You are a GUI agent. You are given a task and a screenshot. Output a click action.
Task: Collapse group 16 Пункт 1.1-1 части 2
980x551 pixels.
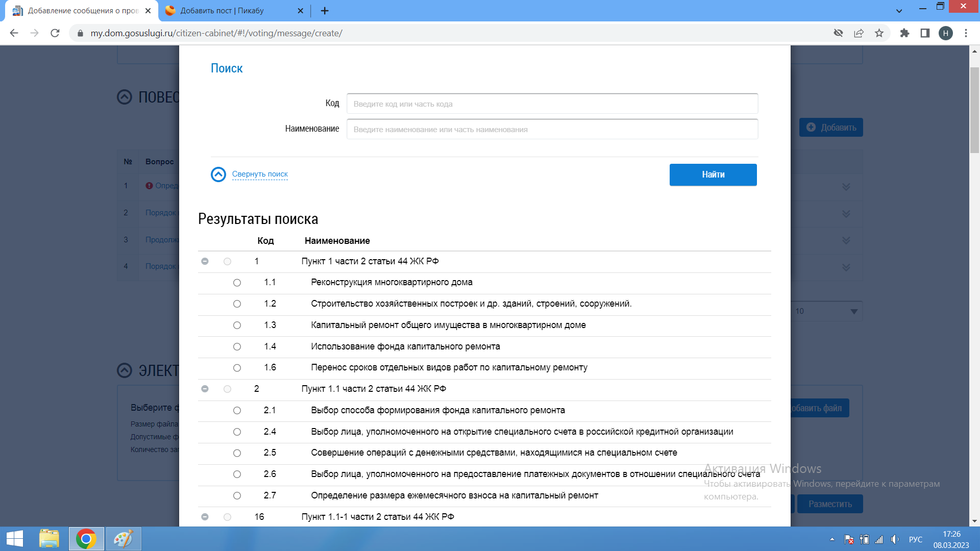point(205,517)
